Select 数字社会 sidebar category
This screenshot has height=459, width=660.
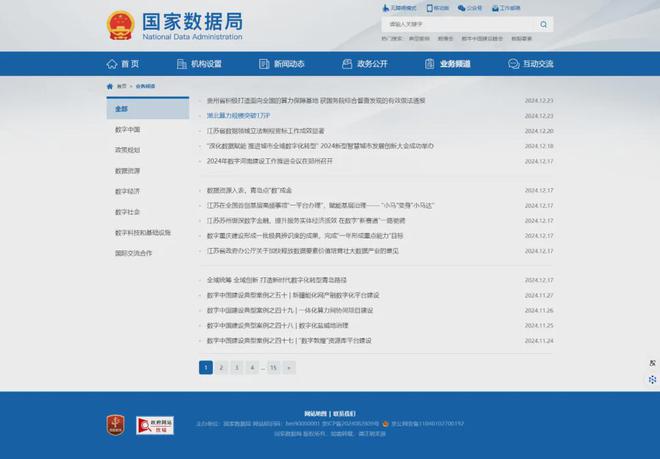128,212
